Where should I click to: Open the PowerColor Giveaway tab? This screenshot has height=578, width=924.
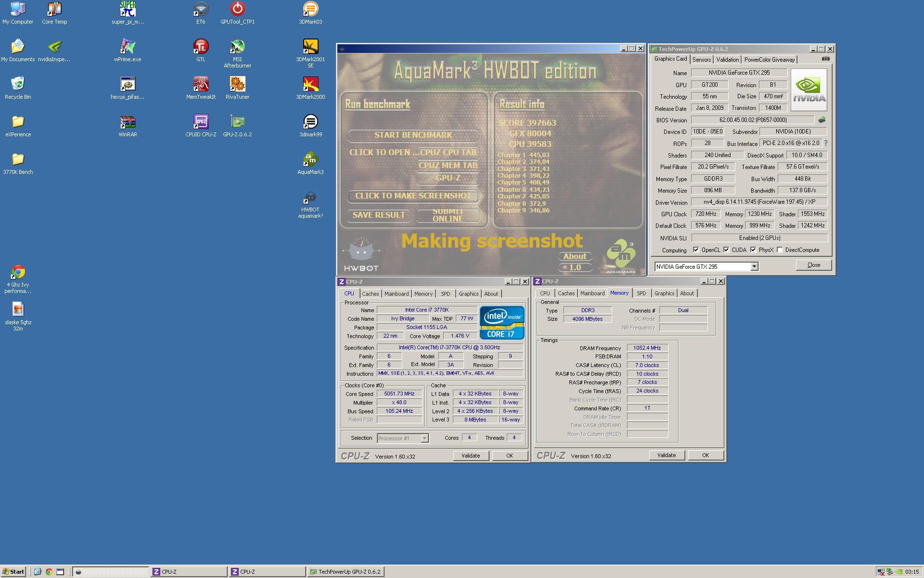coord(770,60)
